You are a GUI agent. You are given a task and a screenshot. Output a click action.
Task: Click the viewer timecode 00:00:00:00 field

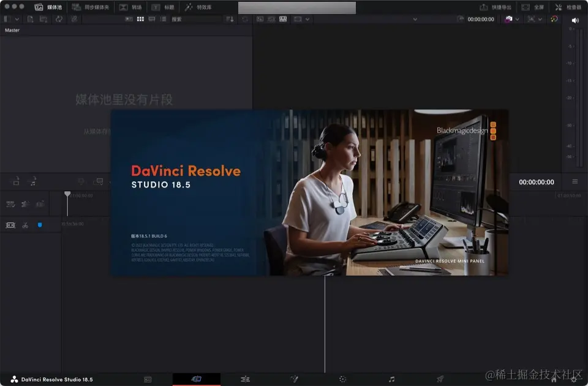(x=480, y=19)
